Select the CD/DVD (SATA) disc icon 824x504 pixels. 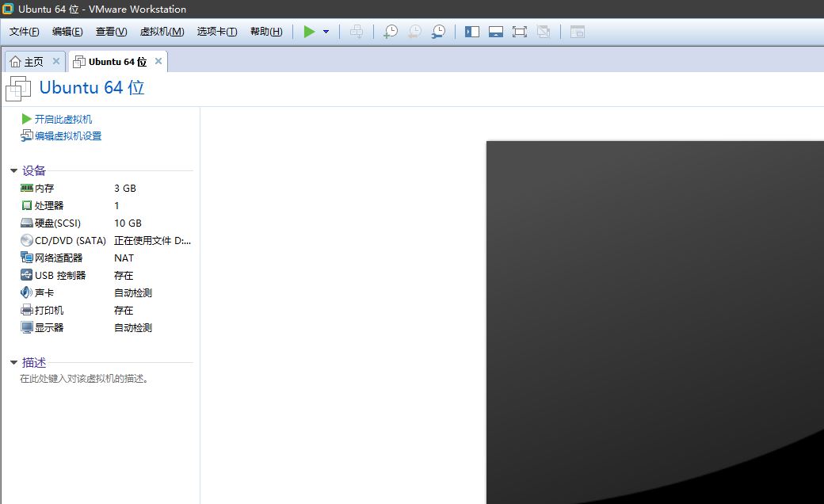[27, 240]
